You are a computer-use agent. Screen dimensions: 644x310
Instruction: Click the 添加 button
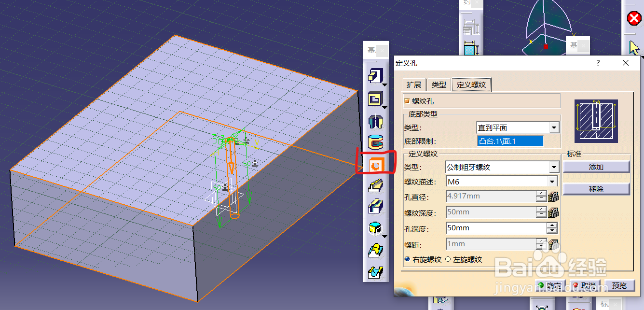click(596, 166)
